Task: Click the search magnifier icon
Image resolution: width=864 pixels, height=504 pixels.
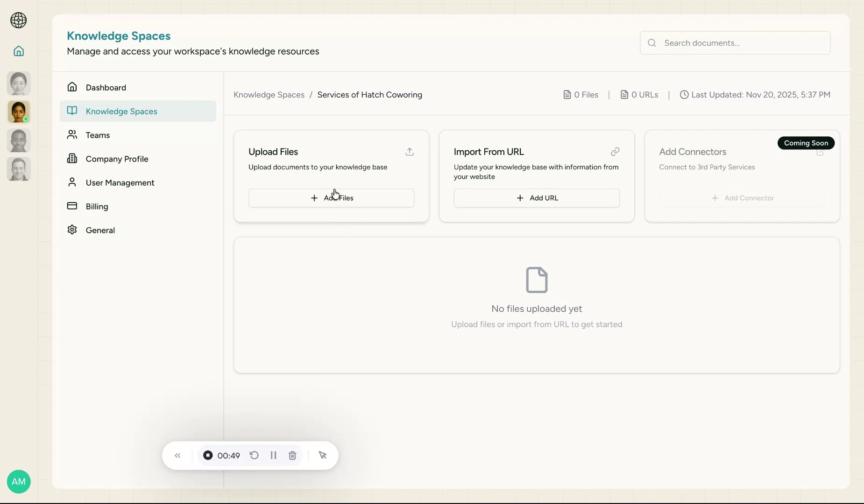Action: point(652,43)
